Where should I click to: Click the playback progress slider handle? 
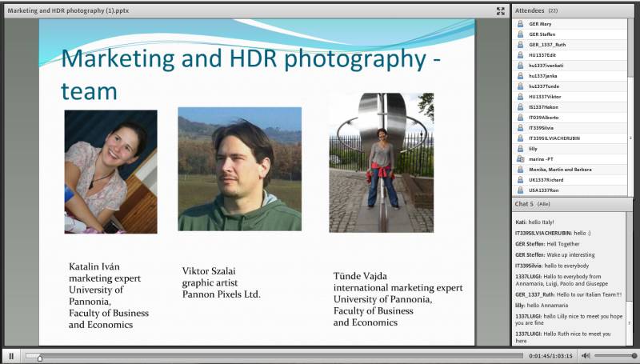tap(39, 357)
